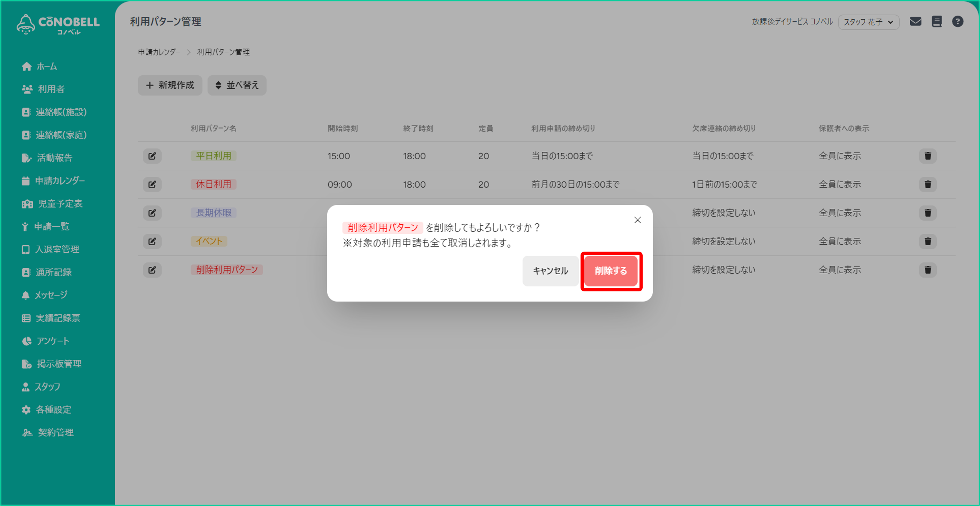Click the 新規作成 button
The width and height of the screenshot is (980, 506).
170,85
